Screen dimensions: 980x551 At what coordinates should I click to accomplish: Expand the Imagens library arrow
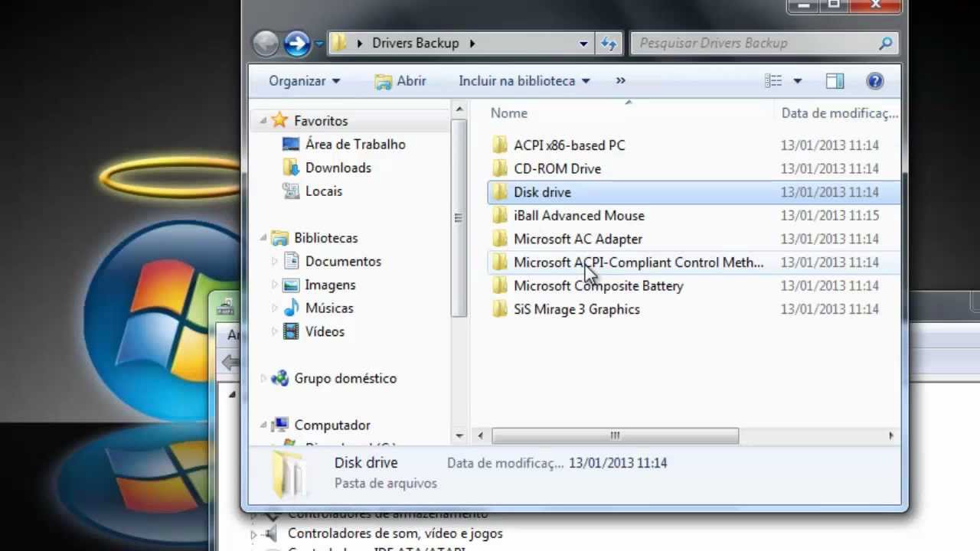pyautogui.click(x=275, y=285)
